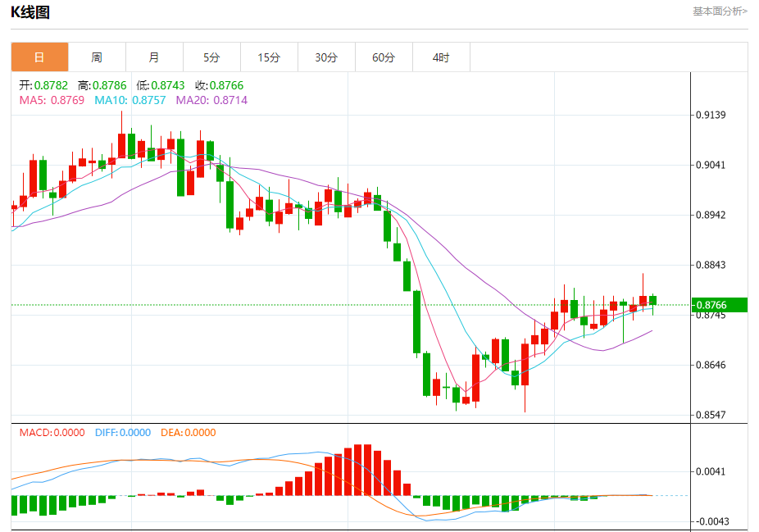
Task: Click the MA10: 0.8757 indicator label
Action: [130, 100]
